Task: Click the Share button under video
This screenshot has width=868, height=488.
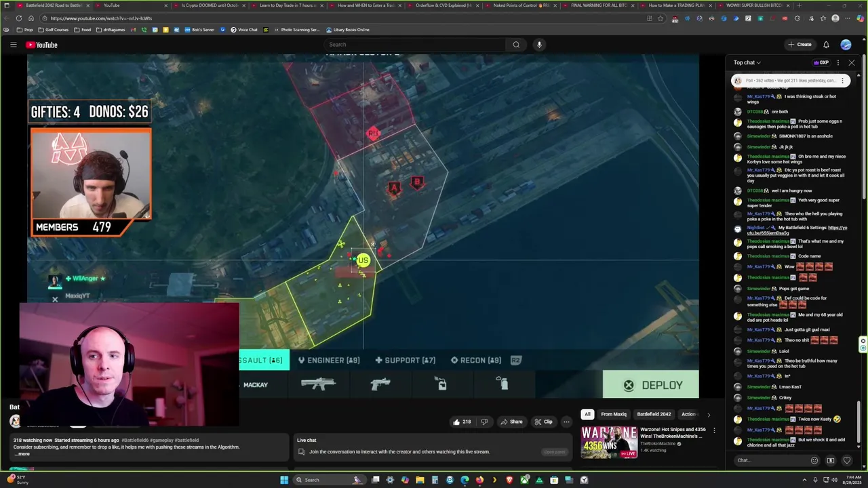Action: click(512, 422)
